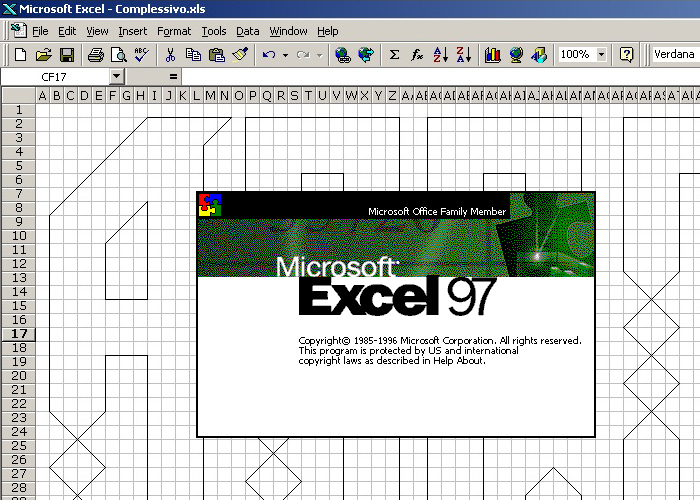This screenshot has height=500, width=700.
Task: Select column Q header
Action: [267, 95]
